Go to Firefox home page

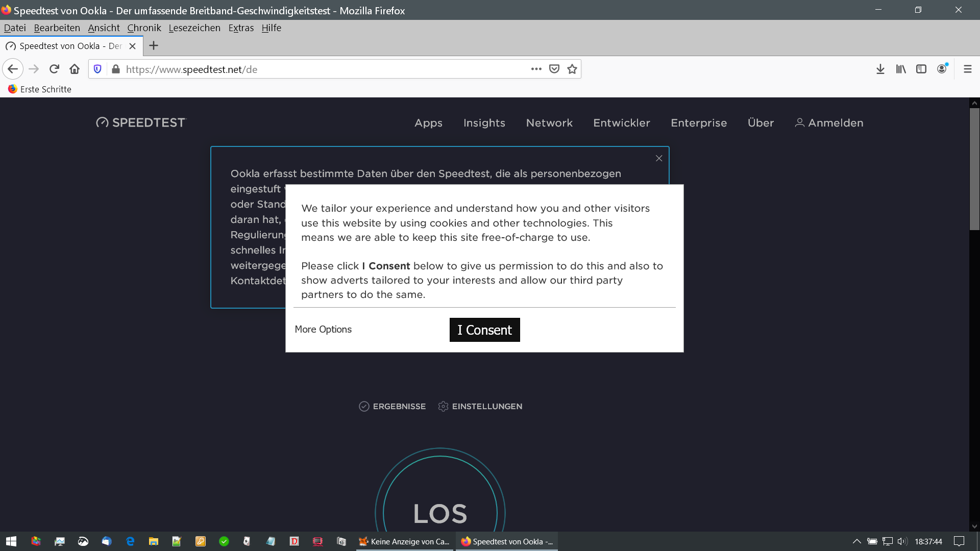tap(75, 69)
